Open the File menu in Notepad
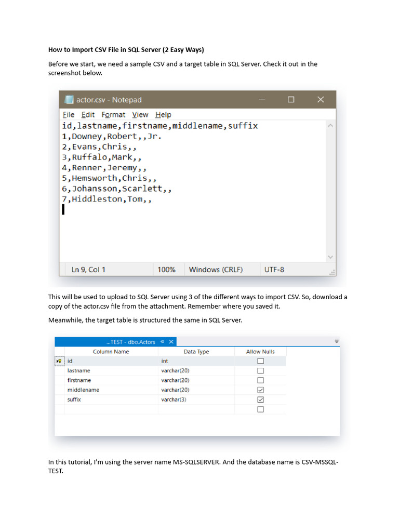Screen dimensions: 399x532 (x=68, y=115)
